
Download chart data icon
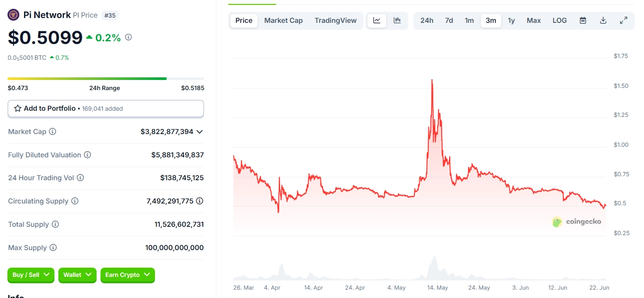pyautogui.click(x=603, y=20)
